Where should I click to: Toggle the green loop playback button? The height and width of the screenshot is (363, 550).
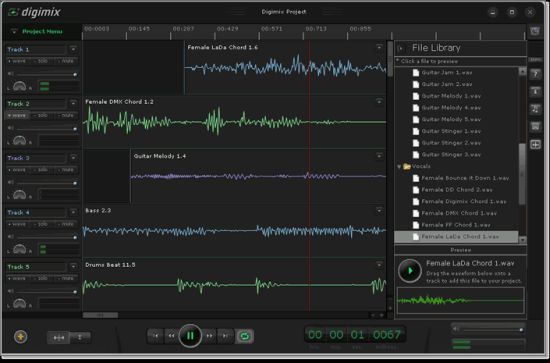pyautogui.click(x=244, y=336)
